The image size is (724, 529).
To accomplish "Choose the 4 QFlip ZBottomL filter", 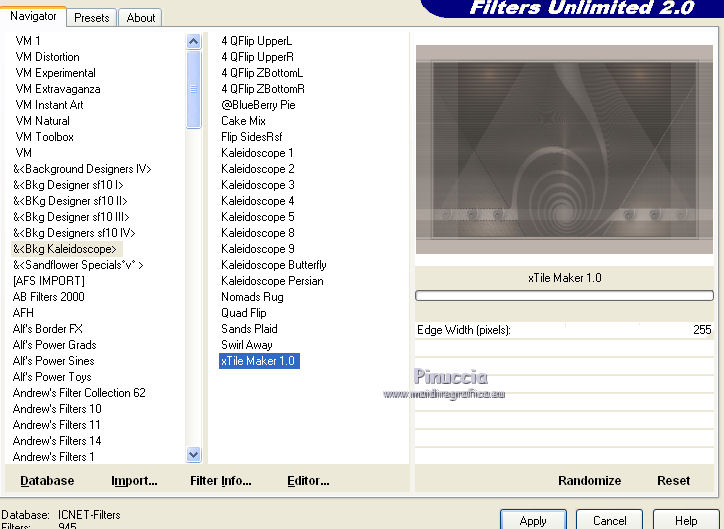I will pos(262,73).
